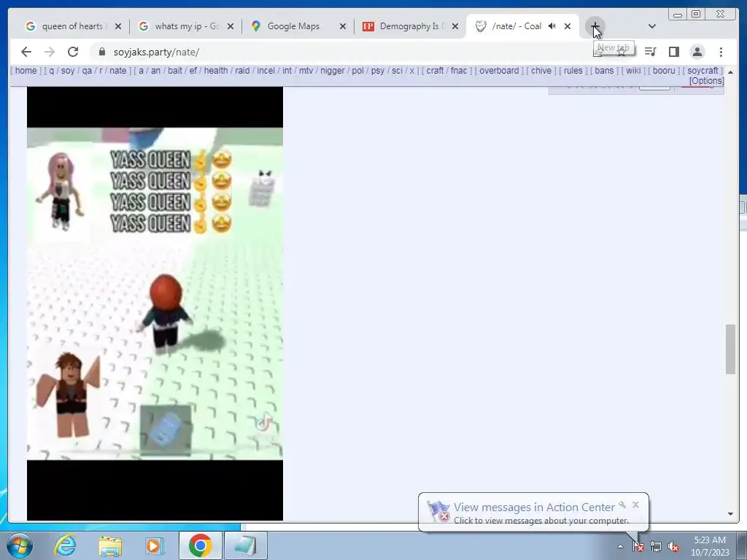Close the queen of hearts tab
Screen dimensions: 747x560
point(118,26)
